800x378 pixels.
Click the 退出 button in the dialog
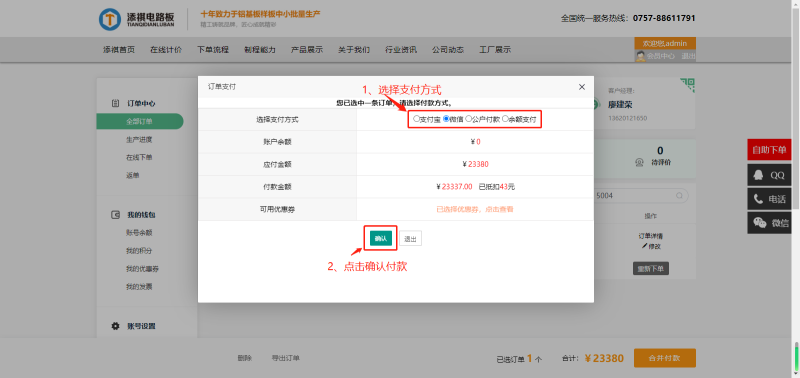[x=410, y=238]
